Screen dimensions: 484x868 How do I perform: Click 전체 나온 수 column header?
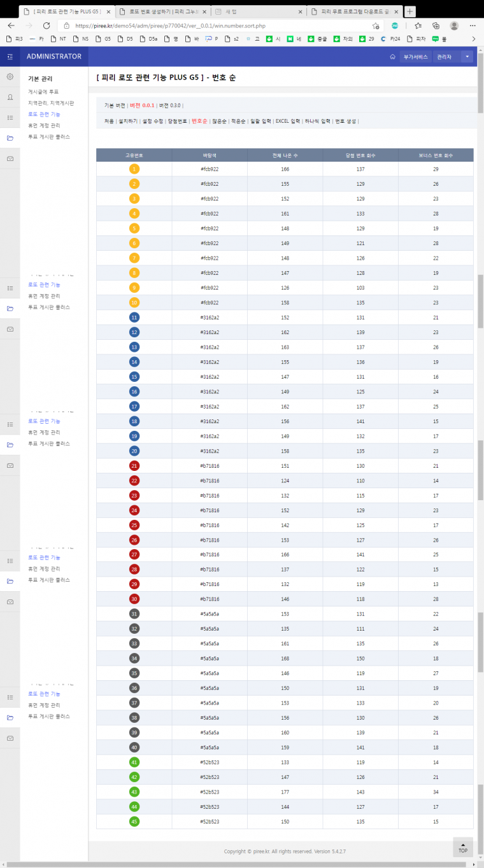click(285, 155)
